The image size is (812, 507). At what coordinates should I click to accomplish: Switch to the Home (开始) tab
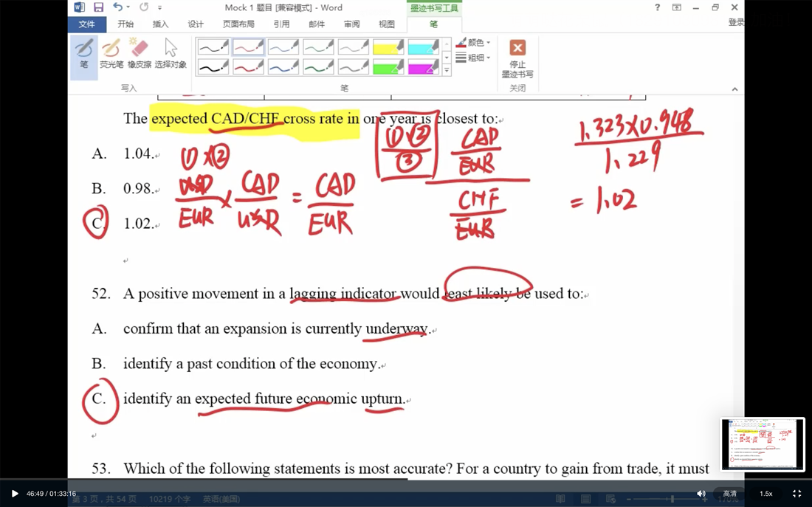click(125, 24)
